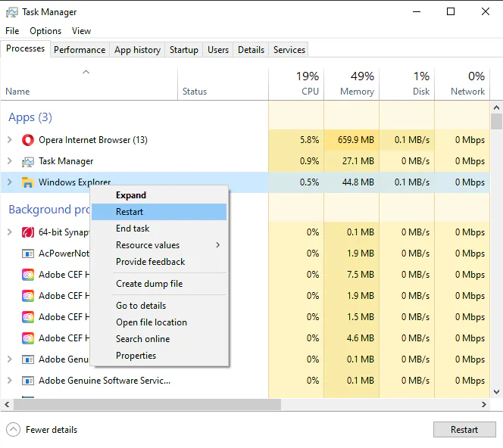Click the horizontal scrollbar left arrow
The width and height of the screenshot is (503, 448).
coord(7,404)
